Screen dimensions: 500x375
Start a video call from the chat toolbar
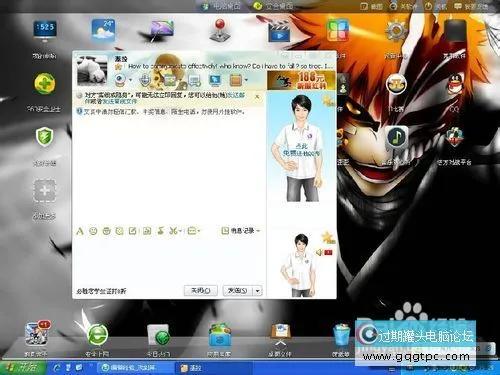120,80
